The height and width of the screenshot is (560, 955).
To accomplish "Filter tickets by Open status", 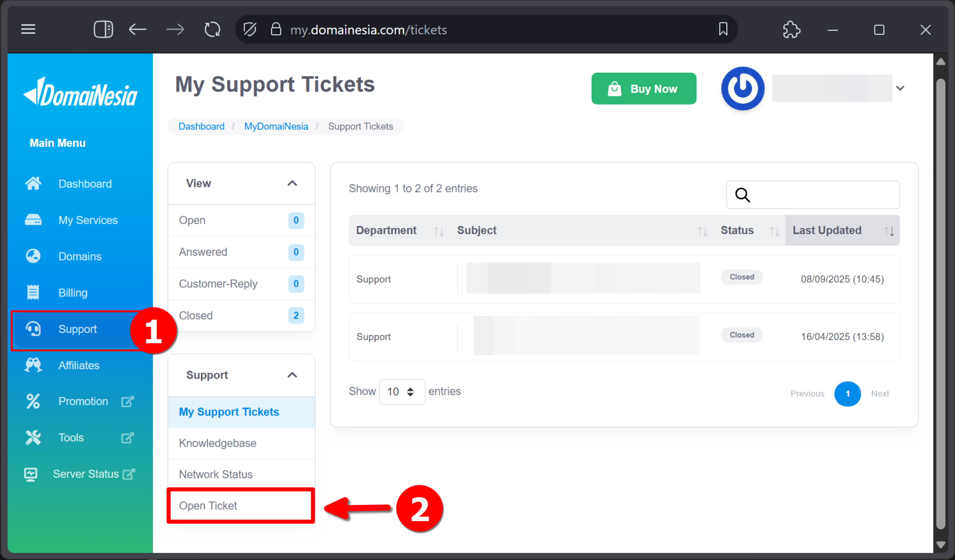I will tap(241, 220).
